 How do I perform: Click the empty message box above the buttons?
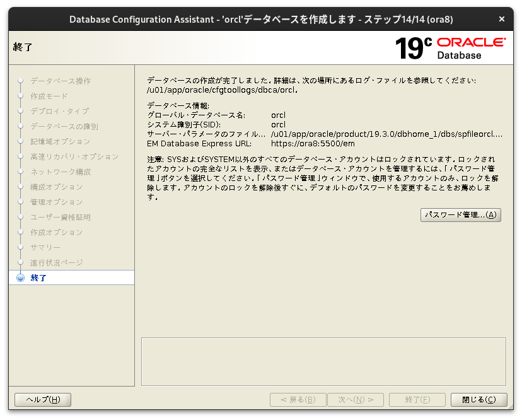pos(323,359)
